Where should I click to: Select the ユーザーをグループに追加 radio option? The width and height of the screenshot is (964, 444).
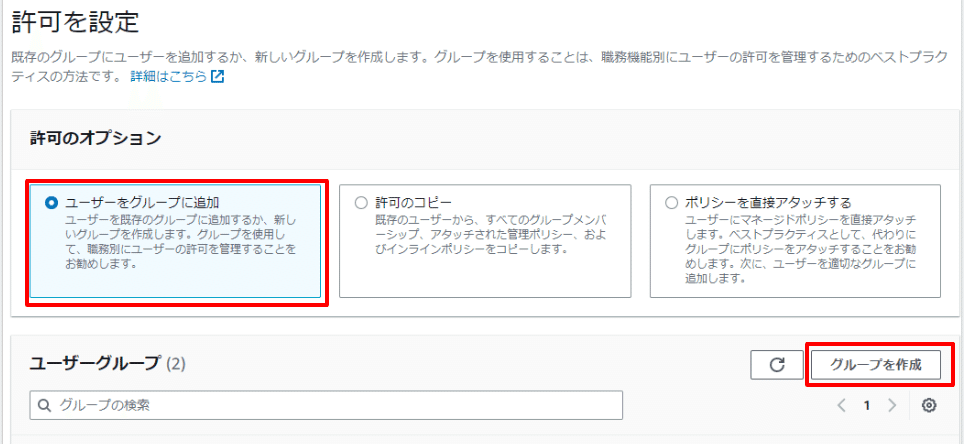[x=52, y=203]
